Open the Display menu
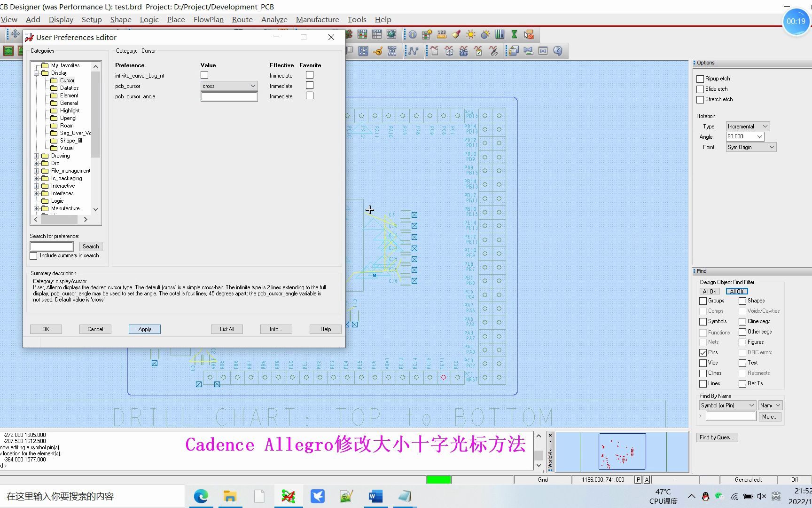The height and width of the screenshot is (508, 812). pos(61,19)
